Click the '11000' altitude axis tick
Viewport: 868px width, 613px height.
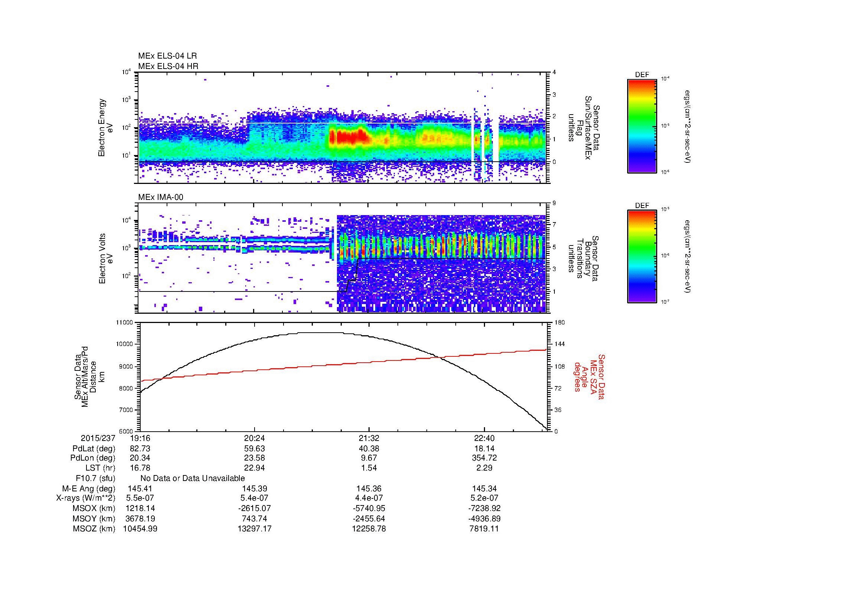[125, 323]
